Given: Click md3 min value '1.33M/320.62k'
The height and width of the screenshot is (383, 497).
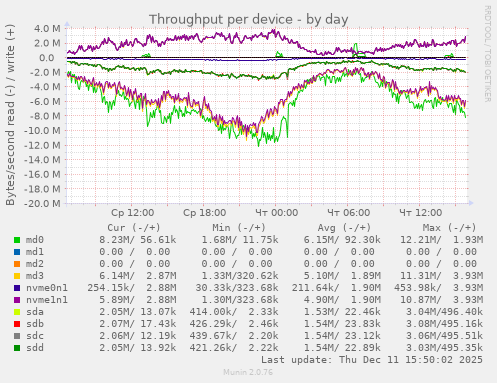Looking at the screenshot, I should [240, 276].
